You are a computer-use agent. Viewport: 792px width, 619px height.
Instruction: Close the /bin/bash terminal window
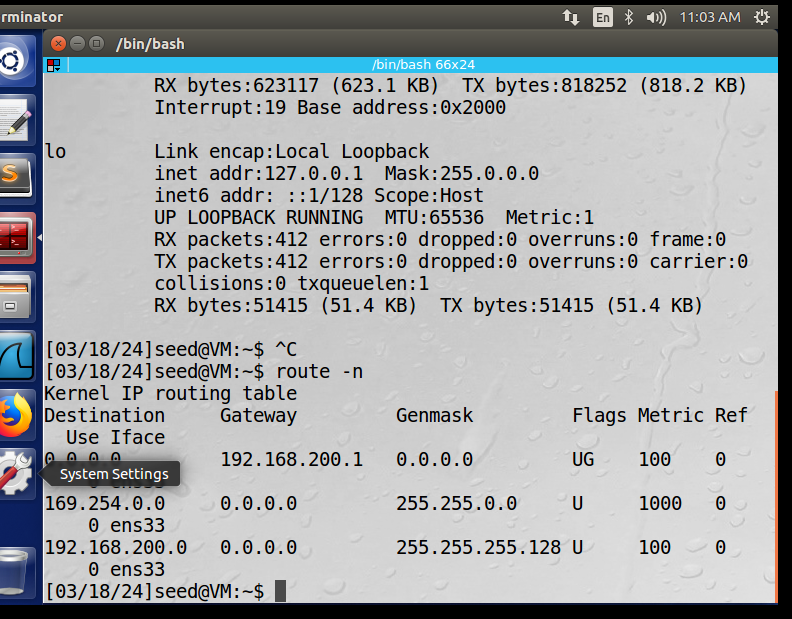click(x=59, y=44)
